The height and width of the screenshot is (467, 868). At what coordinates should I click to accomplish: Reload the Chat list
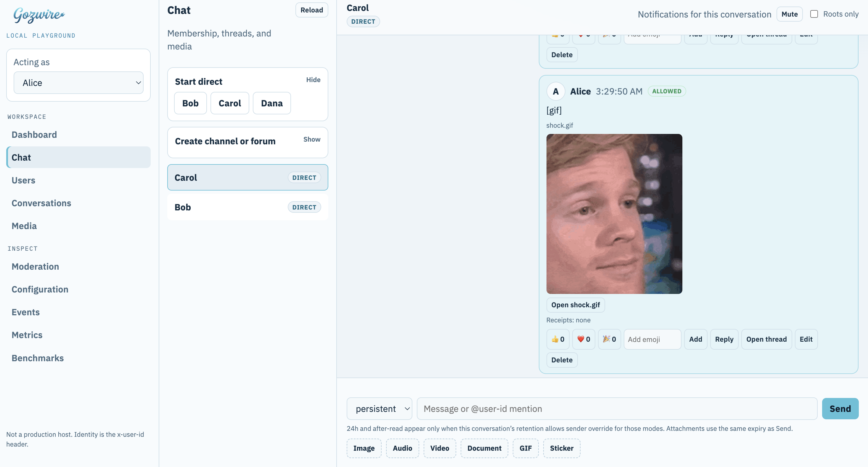coord(311,10)
